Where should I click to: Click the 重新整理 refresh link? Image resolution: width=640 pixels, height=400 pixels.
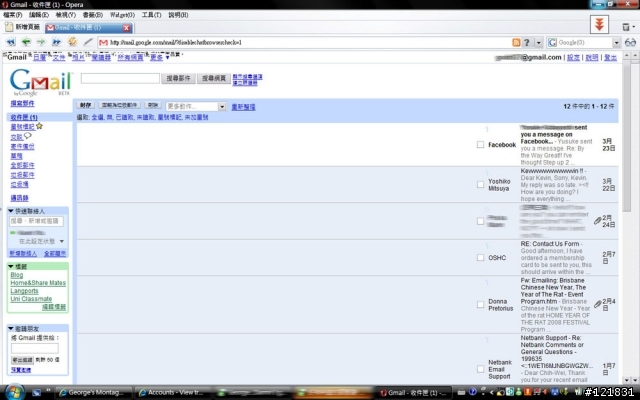(243, 107)
